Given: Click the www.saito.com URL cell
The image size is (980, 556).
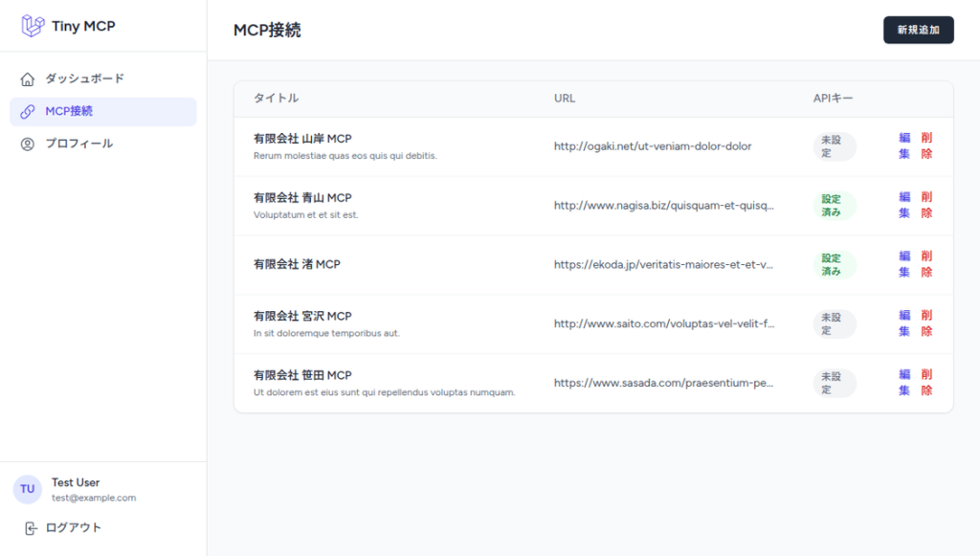Looking at the screenshot, I should click(664, 323).
